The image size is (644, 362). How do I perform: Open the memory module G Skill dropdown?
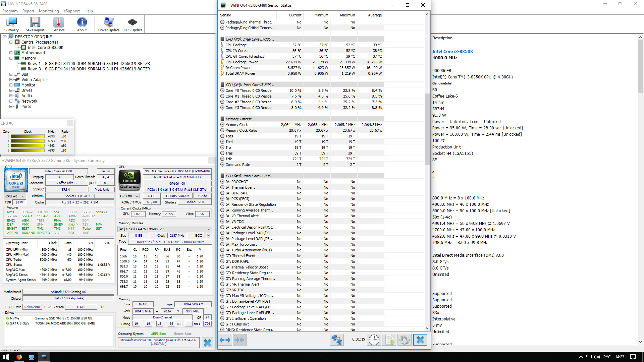[x=165, y=229]
